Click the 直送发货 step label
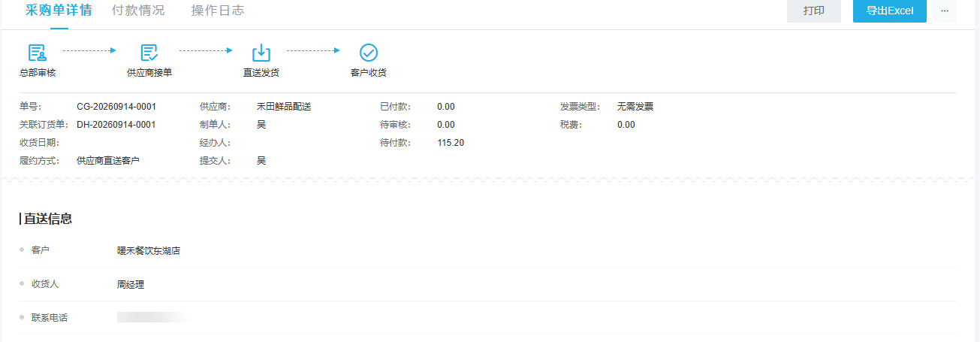The width and height of the screenshot is (980, 342). point(261,73)
